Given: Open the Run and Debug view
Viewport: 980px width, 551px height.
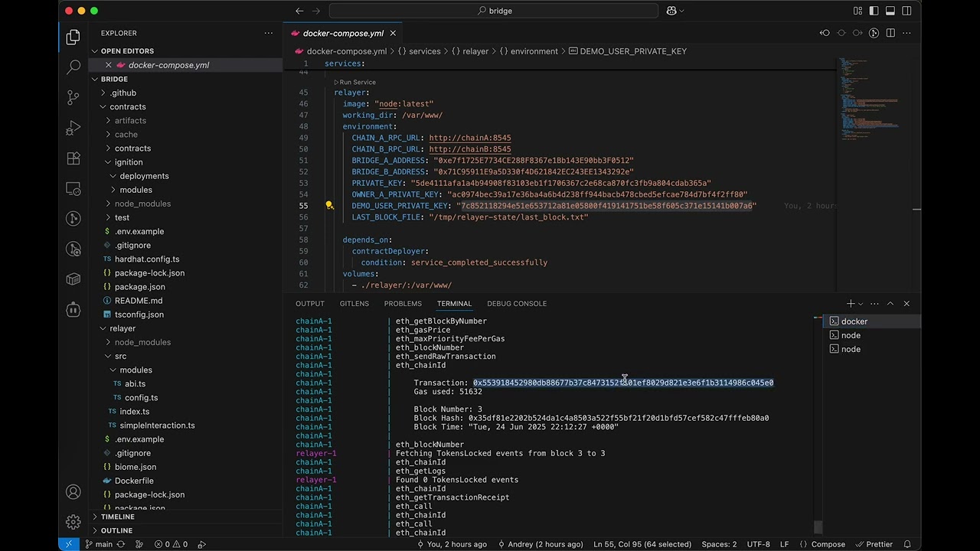Looking at the screenshot, I should [73, 128].
